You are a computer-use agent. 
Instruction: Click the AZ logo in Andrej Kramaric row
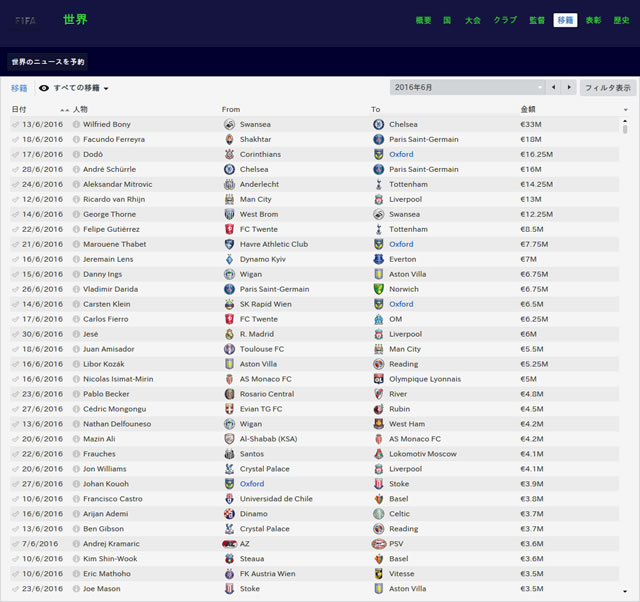coord(229,544)
